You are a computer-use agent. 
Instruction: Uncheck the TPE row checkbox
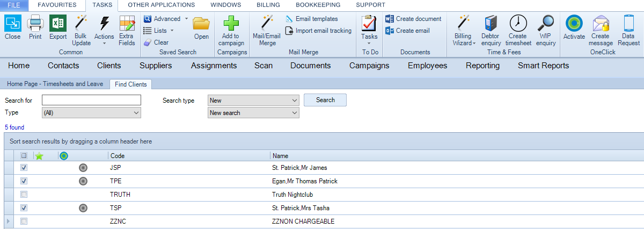point(24,181)
